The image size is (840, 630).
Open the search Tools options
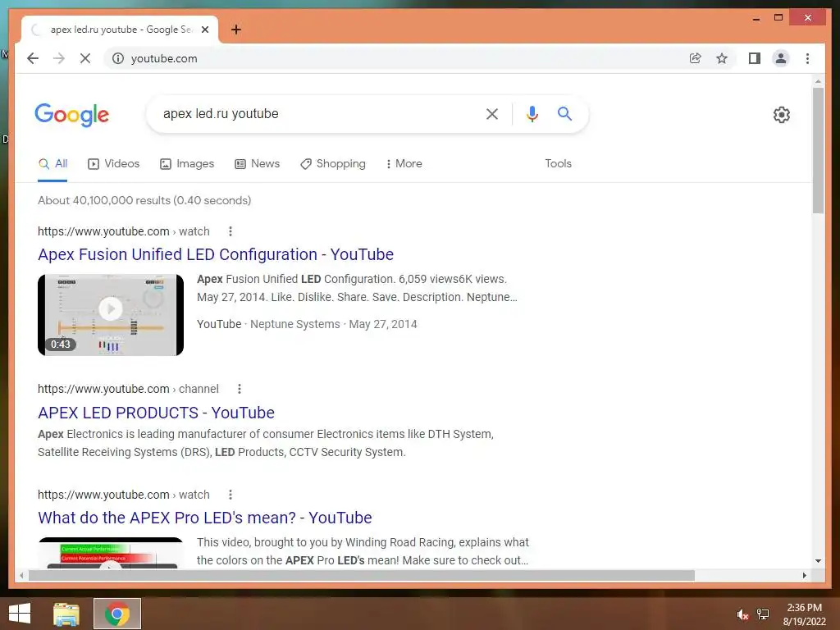[558, 163]
